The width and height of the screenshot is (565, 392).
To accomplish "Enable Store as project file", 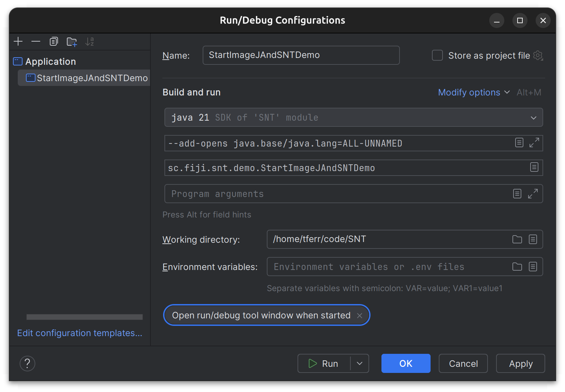I will (437, 55).
